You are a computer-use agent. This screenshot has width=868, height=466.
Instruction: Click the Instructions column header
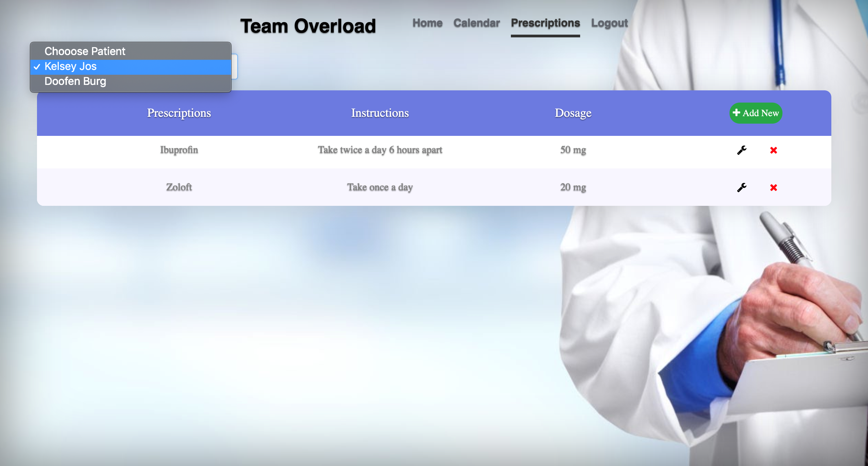tap(380, 113)
